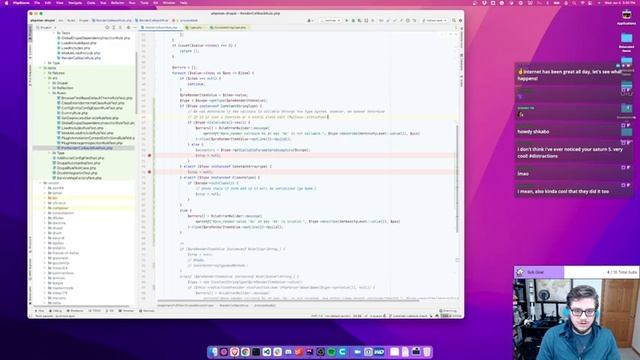Select the drush folder under vendor

[x=55, y=233]
